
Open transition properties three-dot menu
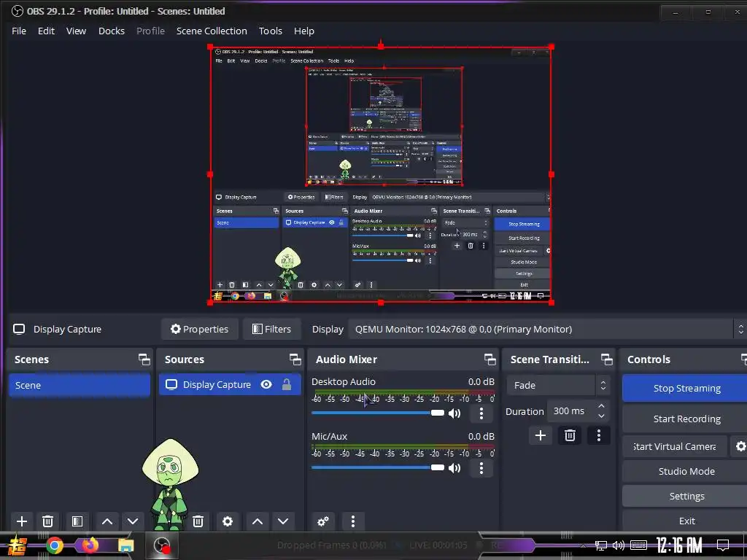599,435
